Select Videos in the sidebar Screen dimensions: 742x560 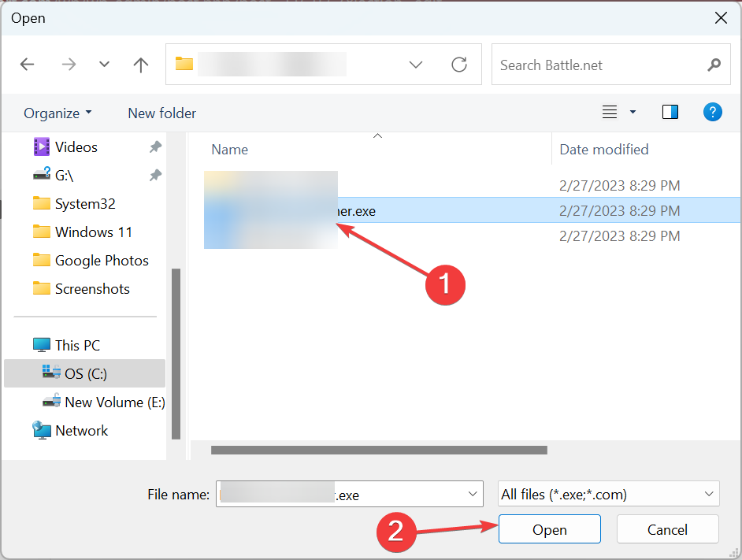coord(76,147)
